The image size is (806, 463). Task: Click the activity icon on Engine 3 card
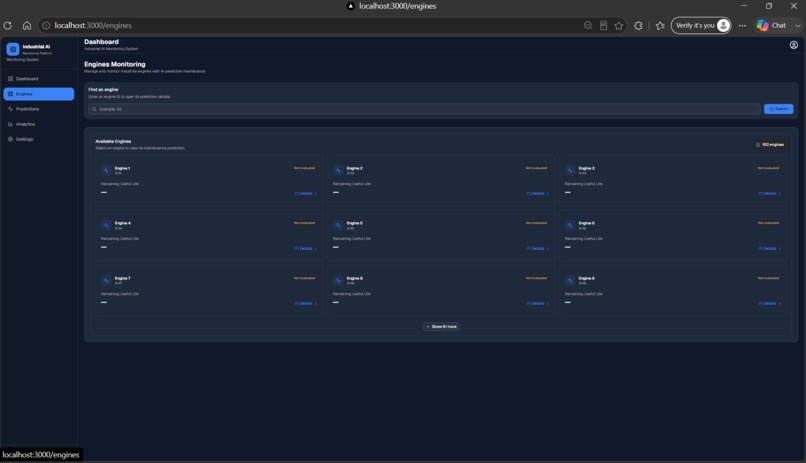coord(570,171)
